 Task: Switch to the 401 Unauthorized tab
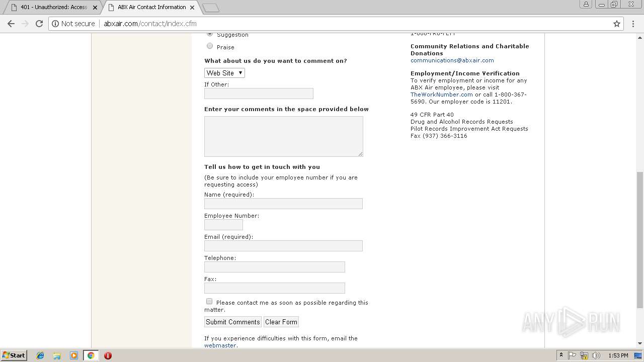[53, 8]
